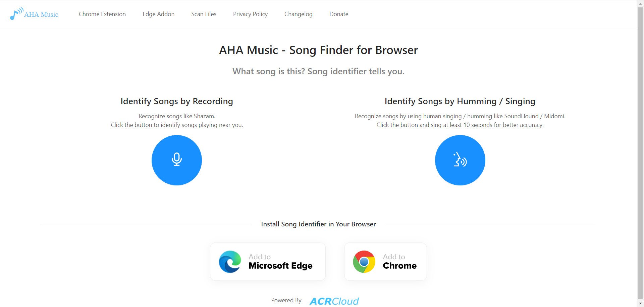
Task: Click the Install Song Identifier heading
Action: coord(318,224)
